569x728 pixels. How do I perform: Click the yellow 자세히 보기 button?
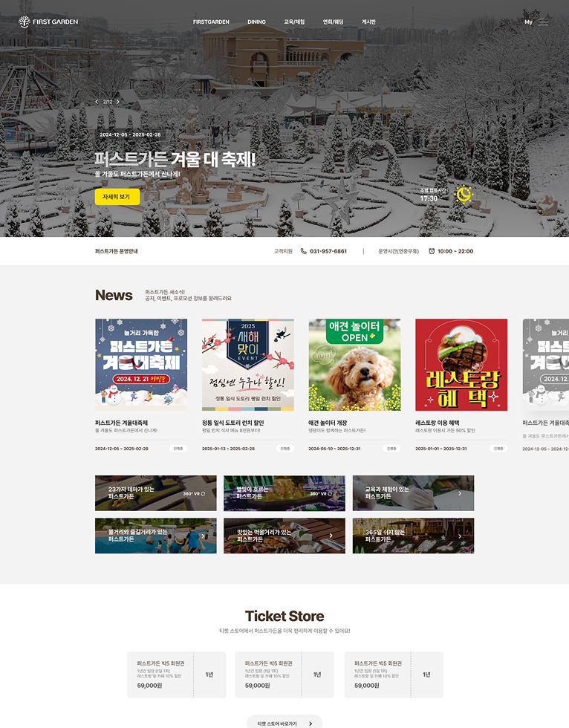click(117, 197)
